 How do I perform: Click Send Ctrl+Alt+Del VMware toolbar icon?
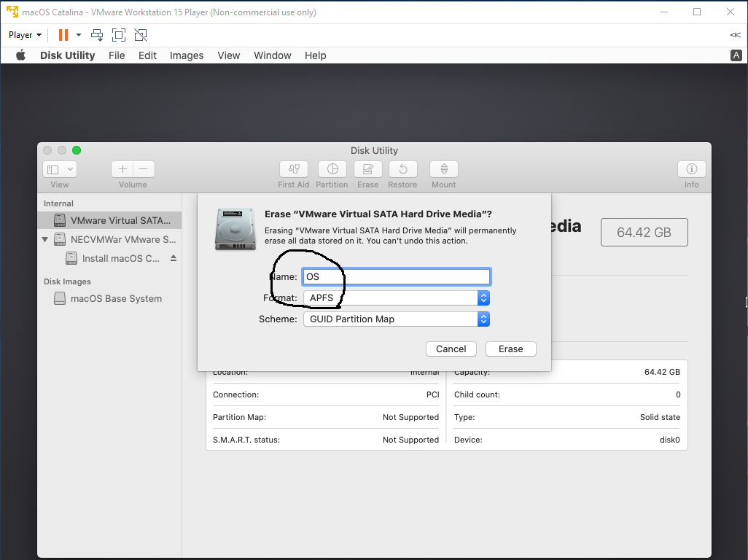tap(97, 35)
